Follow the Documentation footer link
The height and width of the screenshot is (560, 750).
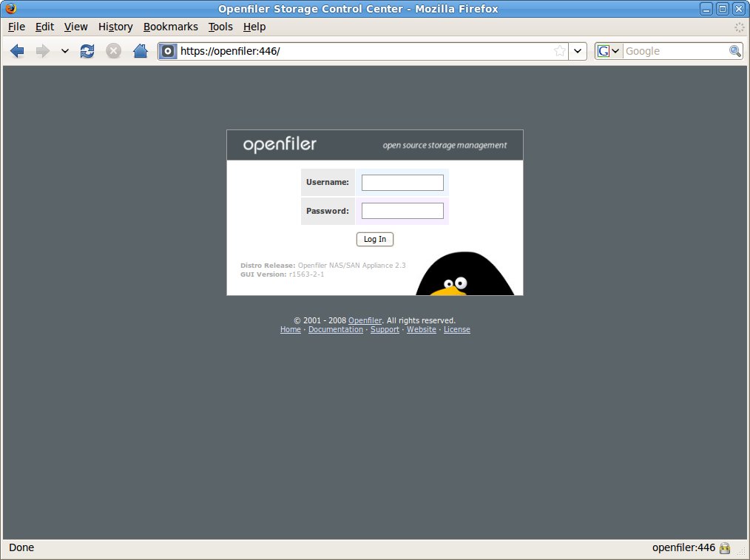pos(335,329)
